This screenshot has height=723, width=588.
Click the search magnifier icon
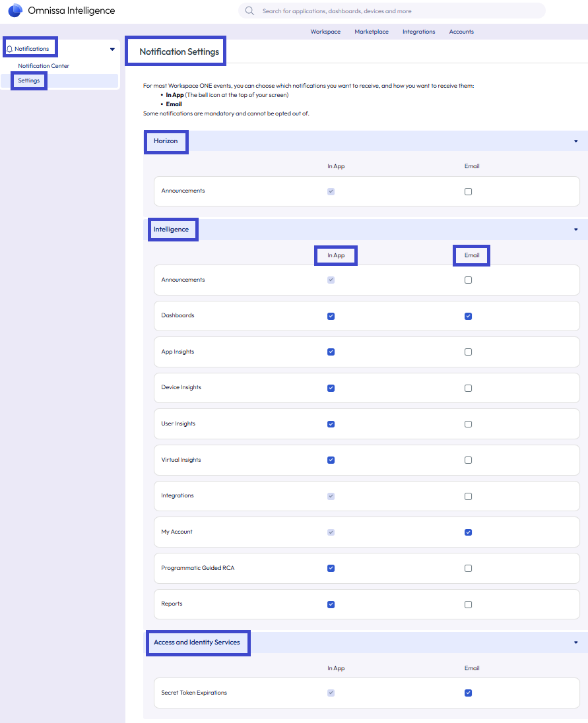point(249,11)
